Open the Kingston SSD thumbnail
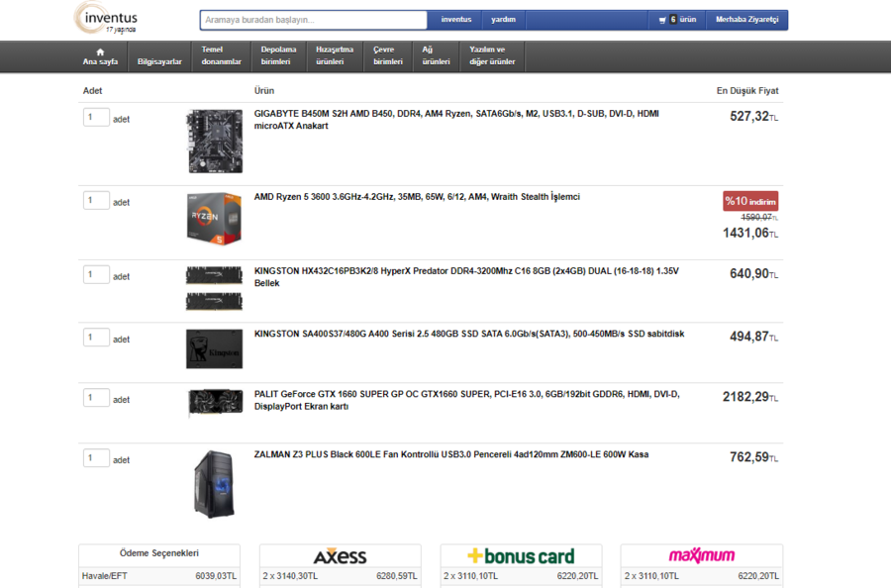The image size is (891, 588). pos(214,348)
